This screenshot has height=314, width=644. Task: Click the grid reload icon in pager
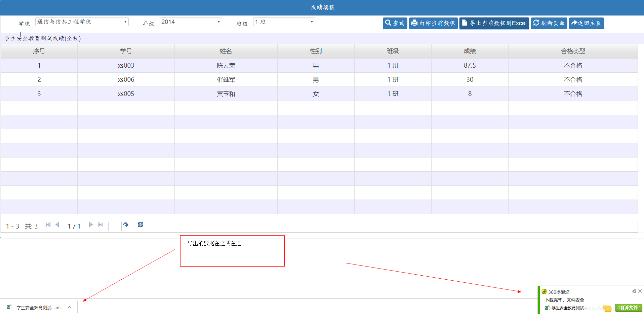click(x=140, y=224)
